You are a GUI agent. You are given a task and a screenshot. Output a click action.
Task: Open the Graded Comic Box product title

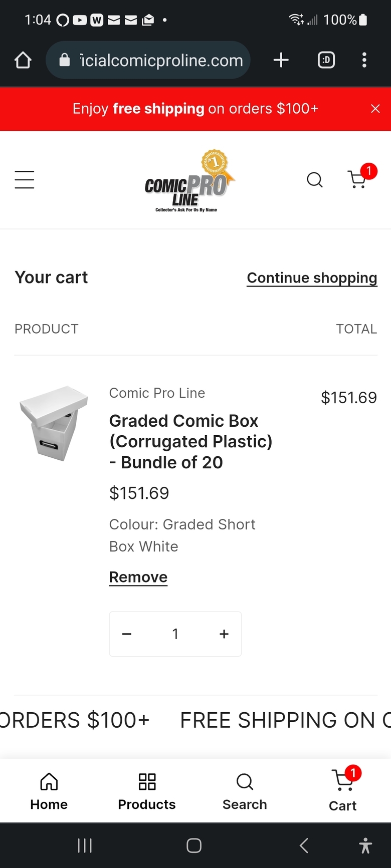[x=190, y=441]
